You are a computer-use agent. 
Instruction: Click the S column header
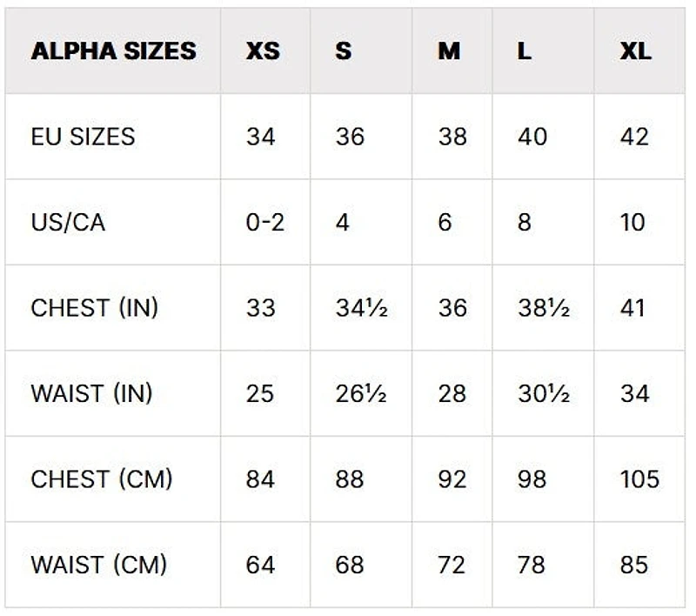pos(344,50)
